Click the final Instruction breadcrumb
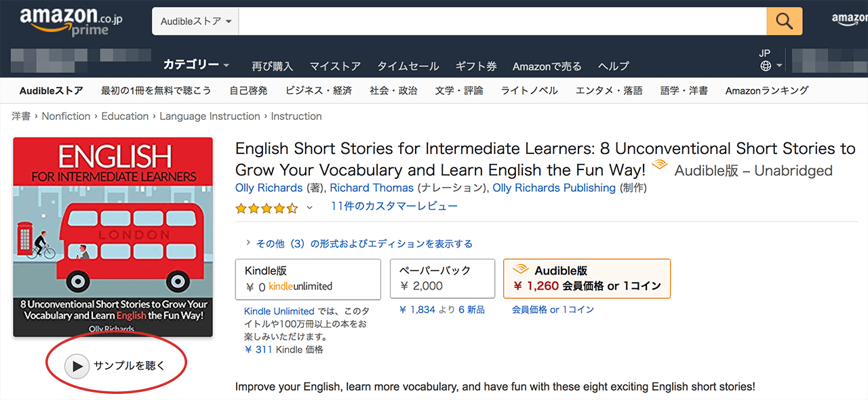868x400 pixels. [296, 116]
